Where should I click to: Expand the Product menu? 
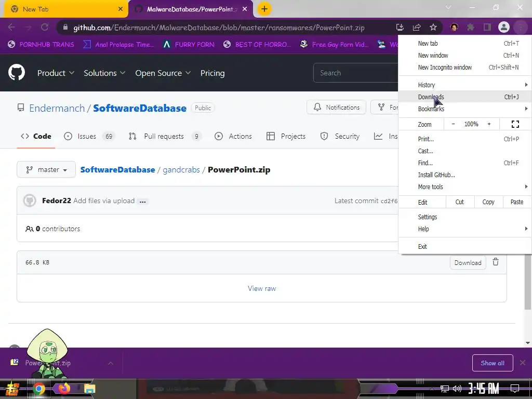(56, 73)
